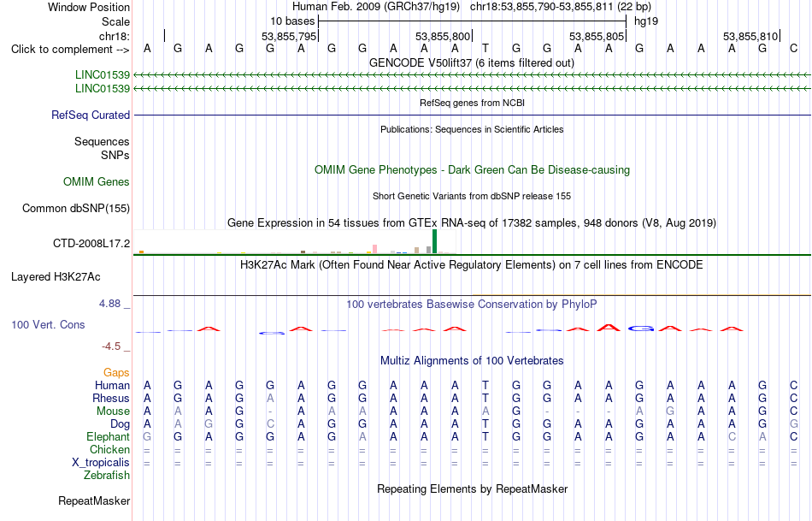Select the X_tropicalis alignment row label
This screenshot has height=521, width=812.
101,463
